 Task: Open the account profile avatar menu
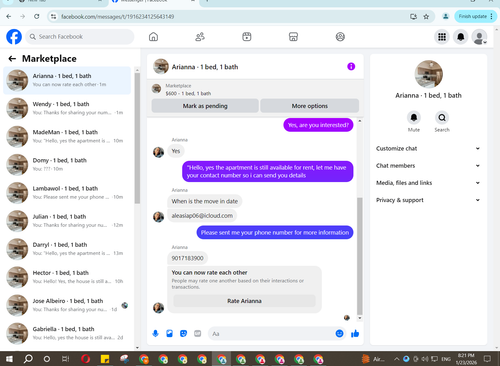479,37
